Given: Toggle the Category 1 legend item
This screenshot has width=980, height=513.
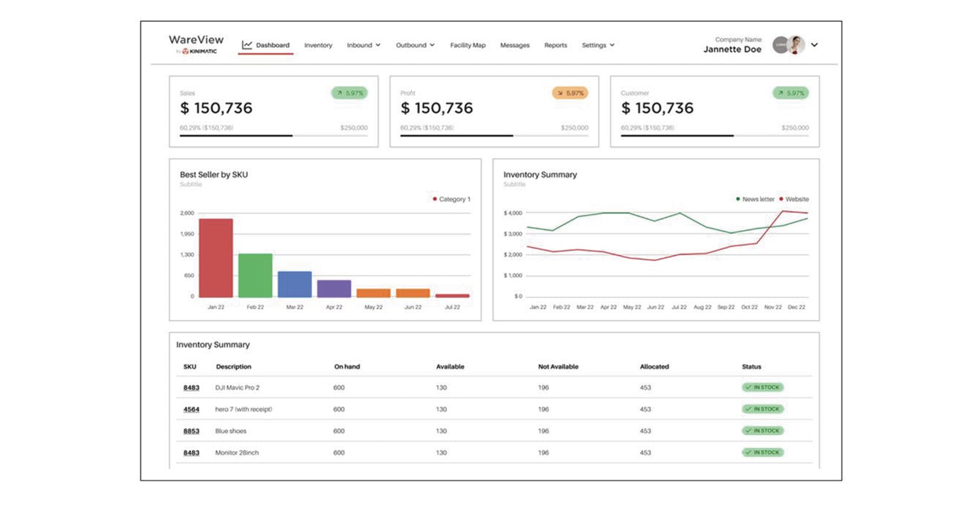Looking at the screenshot, I should pyautogui.click(x=451, y=199).
